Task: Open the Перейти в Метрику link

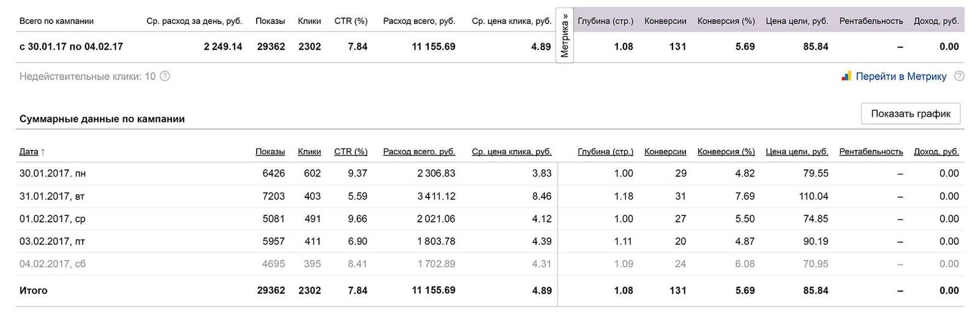Action: tap(901, 76)
